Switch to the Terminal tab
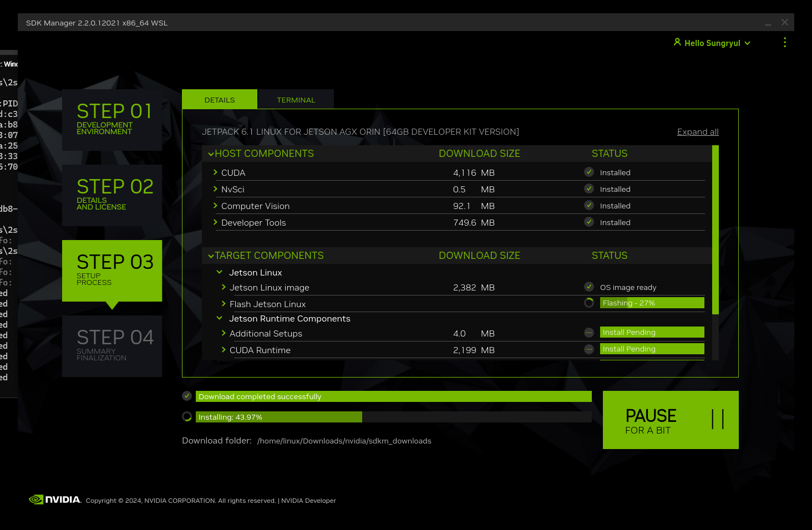812x530 pixels. pyautogui.click(x=296, y=99)
